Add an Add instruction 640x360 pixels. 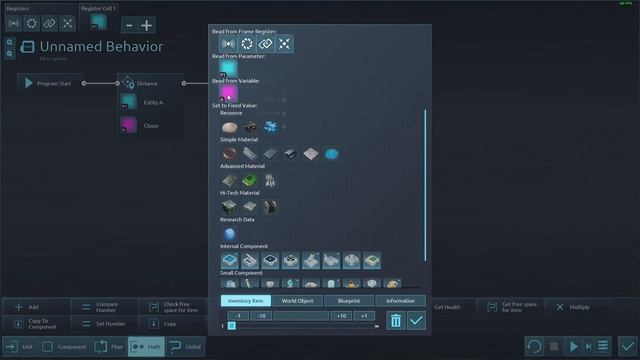(36, 307)
